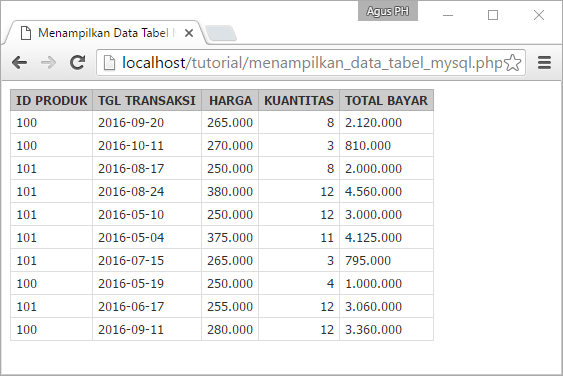
Task: Select the Menampilkan Data Tabel tab
Action: click(104, 33)
